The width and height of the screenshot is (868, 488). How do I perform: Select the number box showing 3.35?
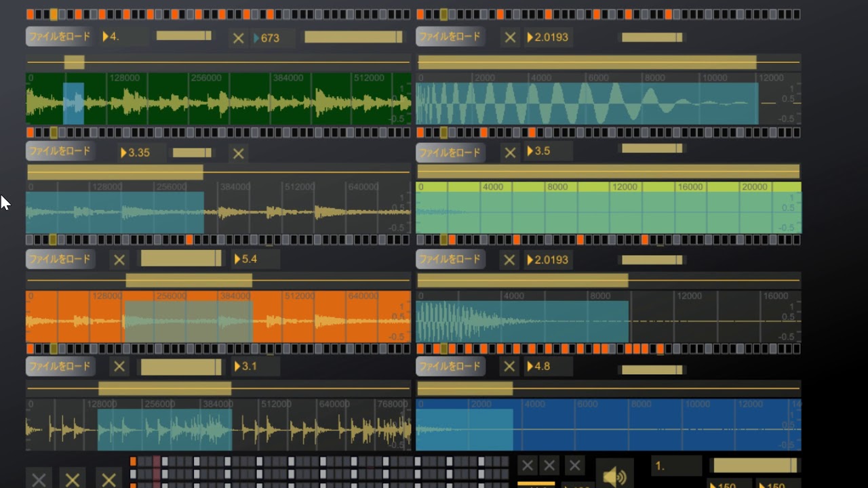(141, 152)
